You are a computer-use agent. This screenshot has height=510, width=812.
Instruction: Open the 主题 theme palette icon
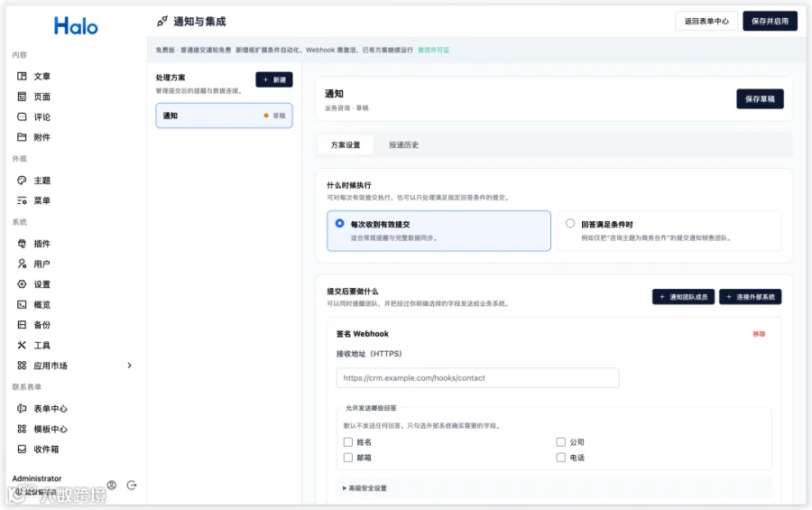22,181
